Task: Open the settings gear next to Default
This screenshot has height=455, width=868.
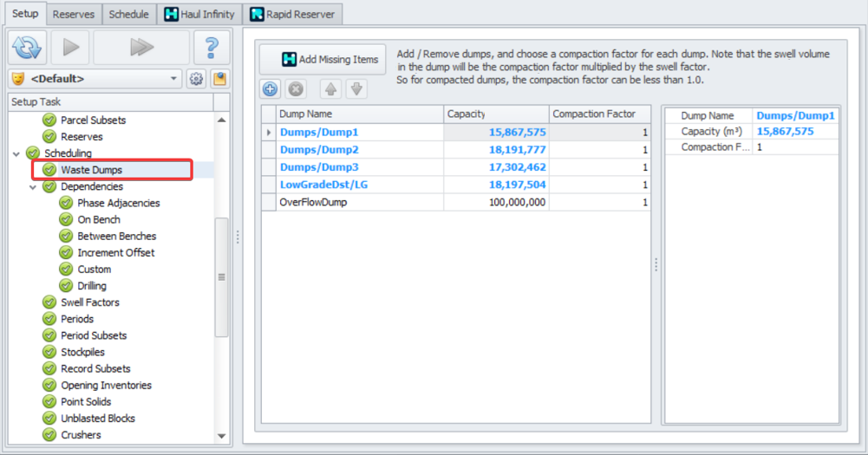Action: (196, 79)
